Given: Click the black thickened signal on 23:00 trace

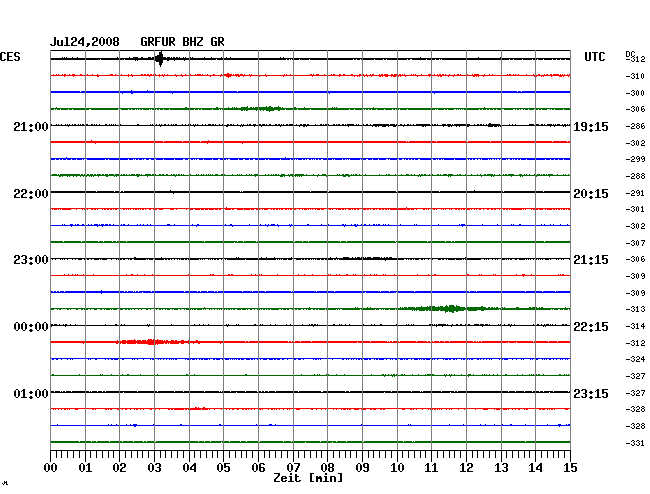Looking at the screenshot, I should point(366,259).
